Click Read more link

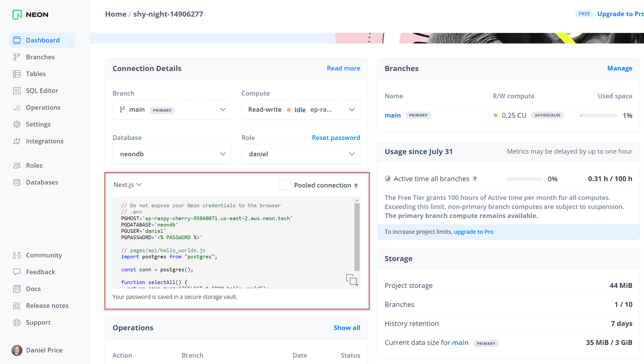pos(343,68)
